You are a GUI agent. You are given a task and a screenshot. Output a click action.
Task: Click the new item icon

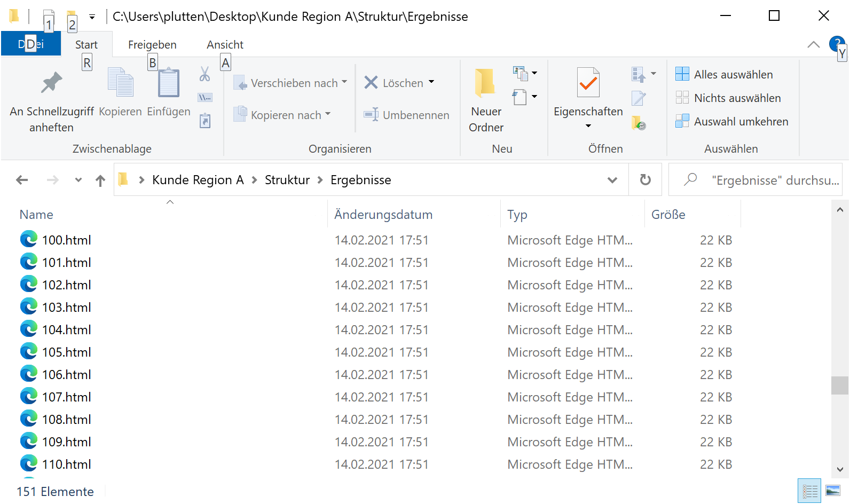coord(521,73)
